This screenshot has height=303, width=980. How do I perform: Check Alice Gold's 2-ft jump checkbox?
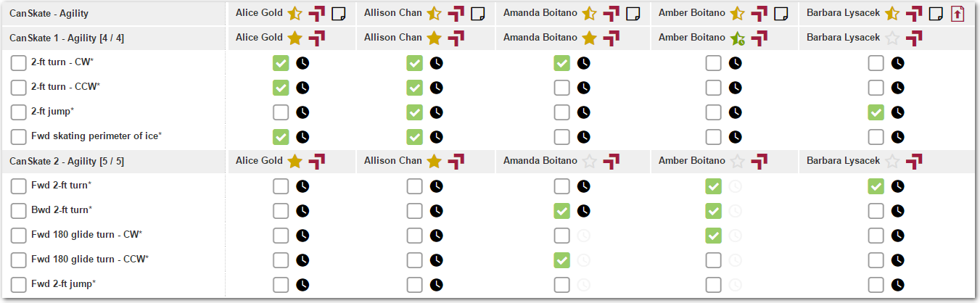click(x=281, y=112)
